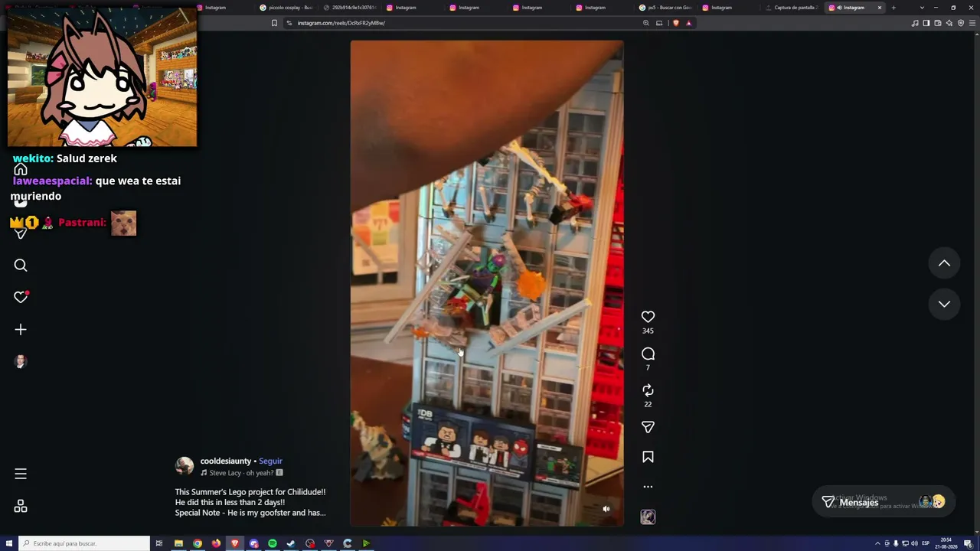Open notifications heart in the sidebar

[x=21, y=297]
